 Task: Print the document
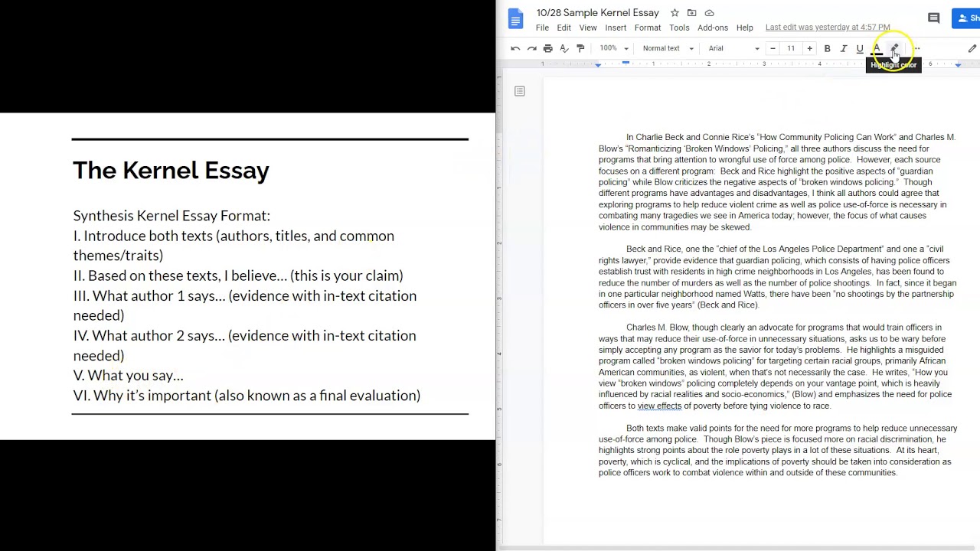click(x=547, y=48)
